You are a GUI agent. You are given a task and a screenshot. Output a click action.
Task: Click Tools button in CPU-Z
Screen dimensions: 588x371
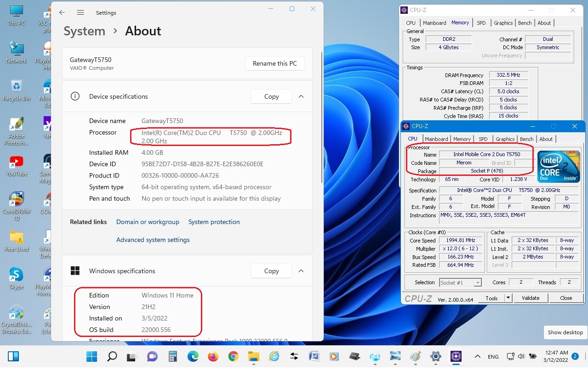pos(491,298)
